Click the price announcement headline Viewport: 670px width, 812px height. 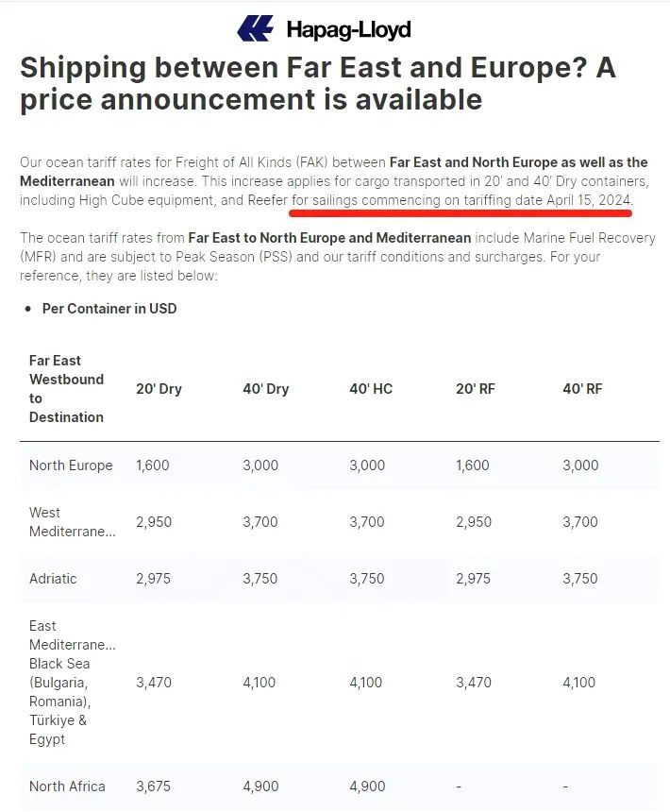[318, 83]
